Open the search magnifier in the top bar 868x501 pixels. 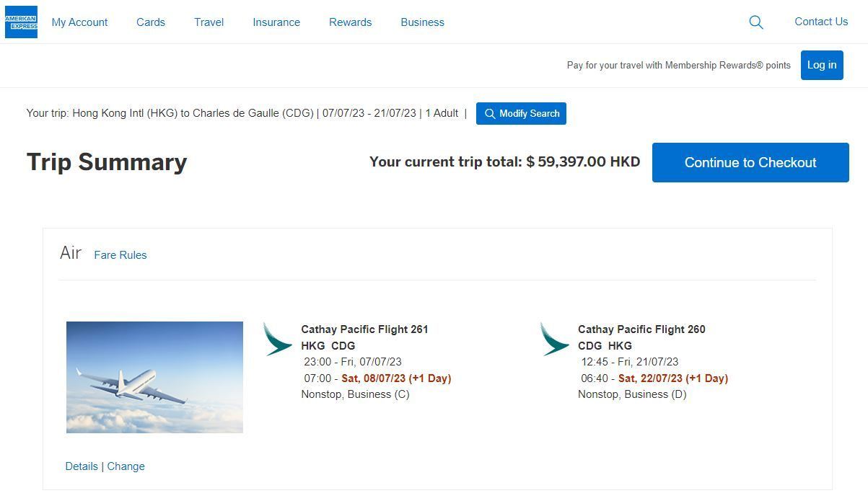(x=755, y=22)
